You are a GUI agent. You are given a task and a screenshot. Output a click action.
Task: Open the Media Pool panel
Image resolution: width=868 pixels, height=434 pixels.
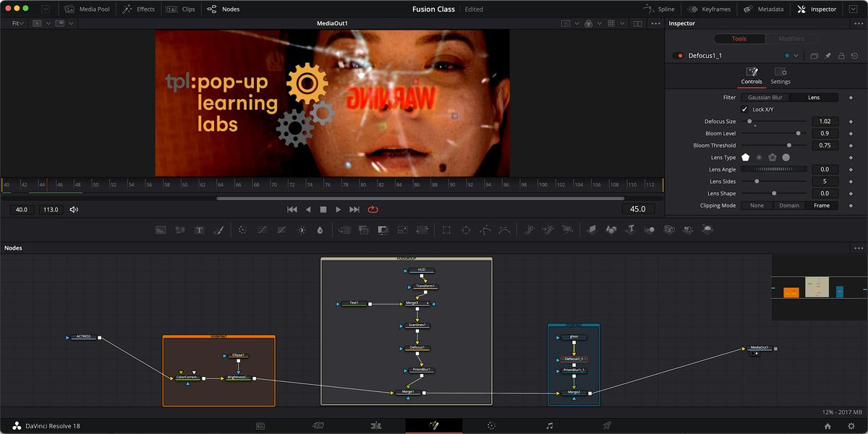coord(87,9)
